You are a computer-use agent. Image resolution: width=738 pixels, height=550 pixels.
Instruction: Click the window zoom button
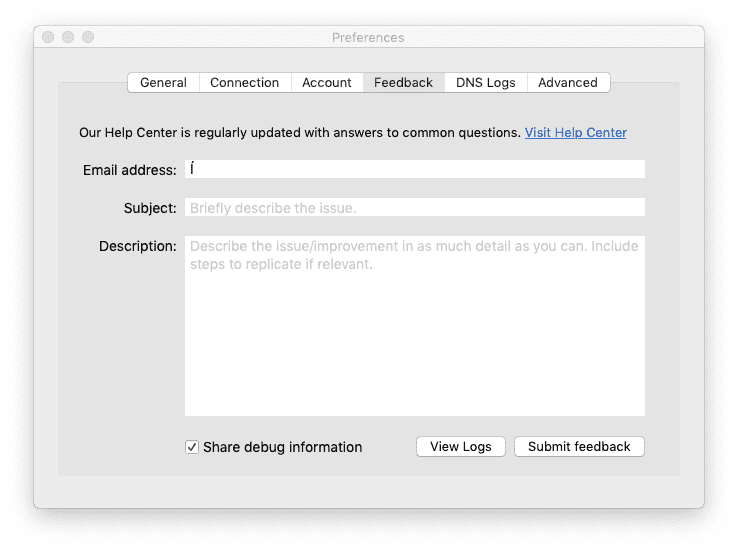click(x=88, y=37)
